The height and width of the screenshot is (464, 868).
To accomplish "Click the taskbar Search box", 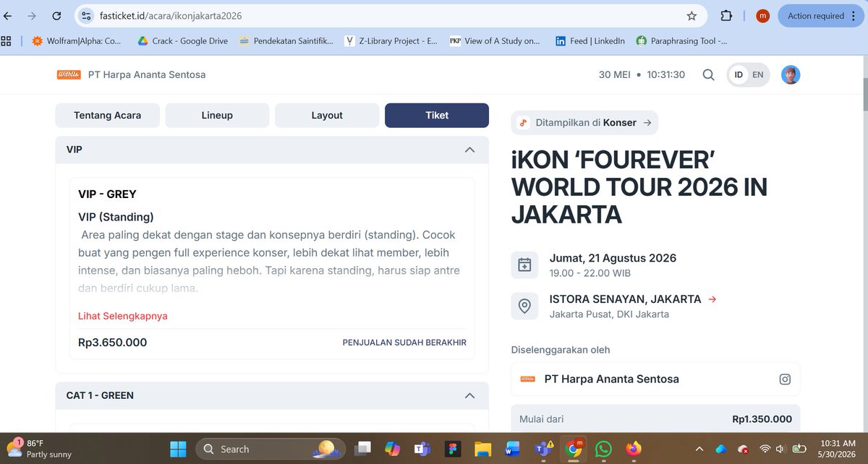I will pos(271,449).
